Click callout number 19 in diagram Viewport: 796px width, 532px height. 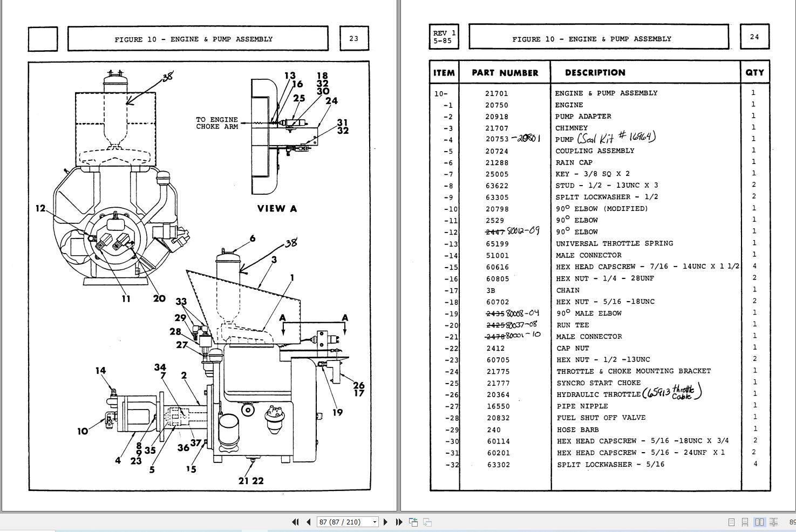[x=337, y=412]
